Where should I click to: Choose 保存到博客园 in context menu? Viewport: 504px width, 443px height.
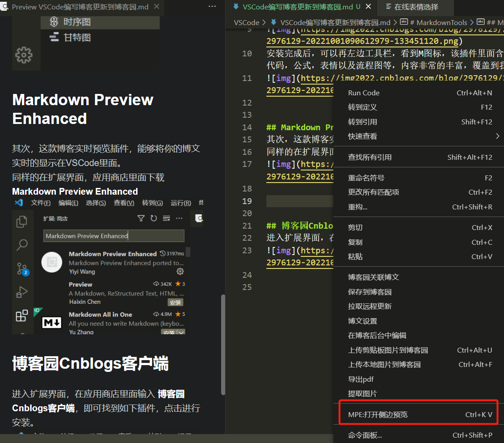point(420,292)
